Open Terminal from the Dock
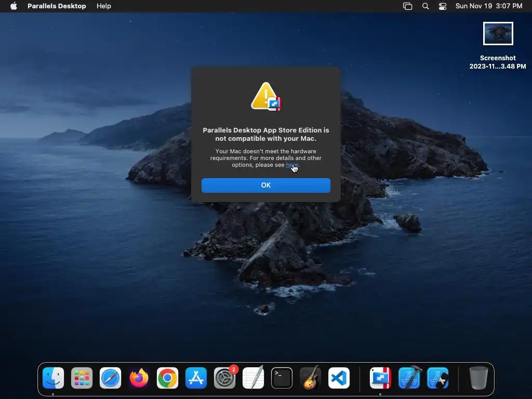This screenshot has width=532, height=399. coord(282,378)
